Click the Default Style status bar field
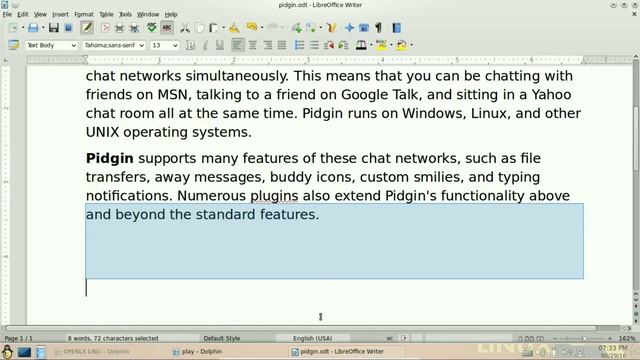Viewport: 640px width, 360px height. click(x=222, y=338)
